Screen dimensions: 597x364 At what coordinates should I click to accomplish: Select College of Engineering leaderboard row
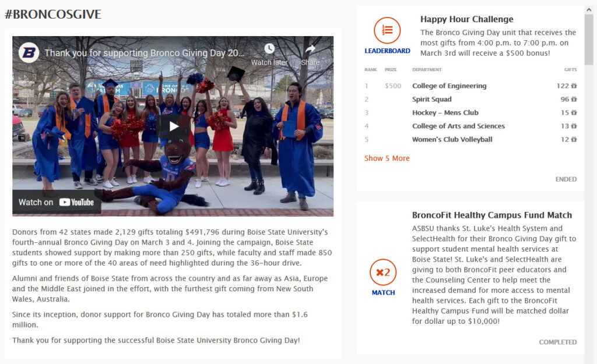click(x=470, y=86)
